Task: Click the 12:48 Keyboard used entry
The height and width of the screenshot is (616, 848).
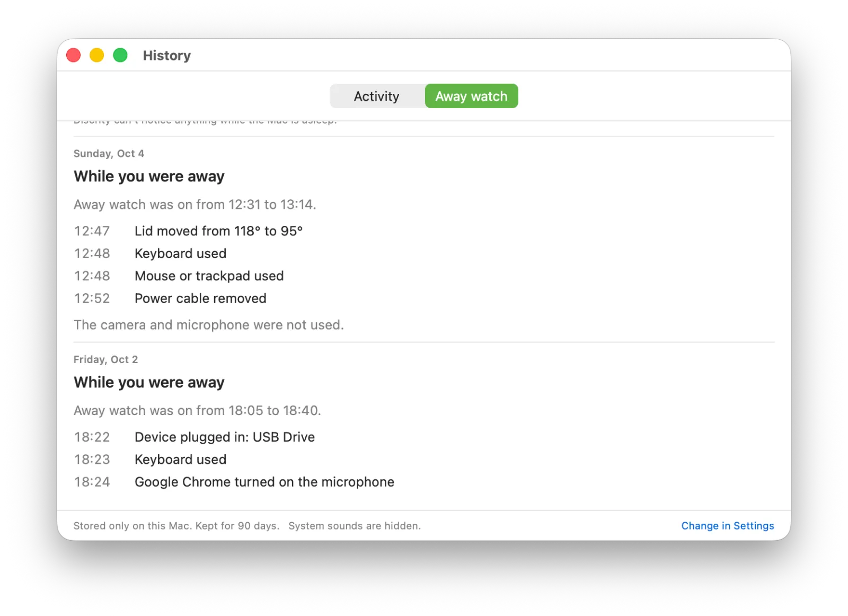Action: click(x=180, y=253)
